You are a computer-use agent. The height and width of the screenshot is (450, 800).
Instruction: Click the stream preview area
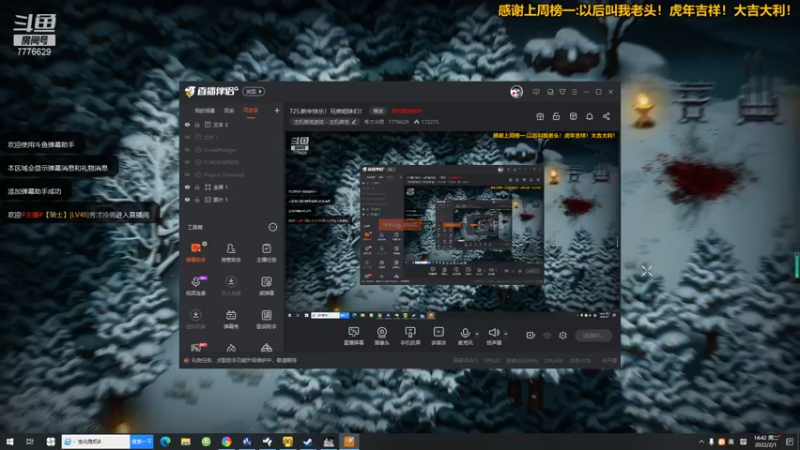[x=452, y=227]
